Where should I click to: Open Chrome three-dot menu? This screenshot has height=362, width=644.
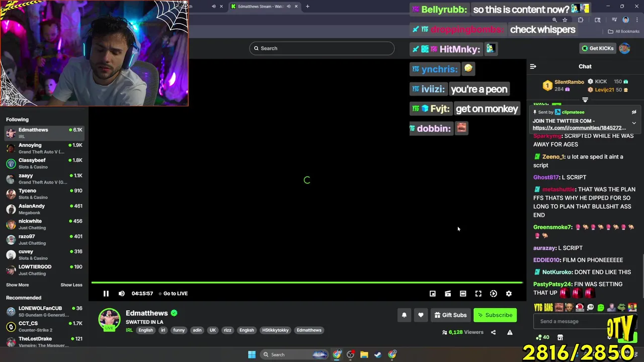pyautogui.click(x=637, y=20)
